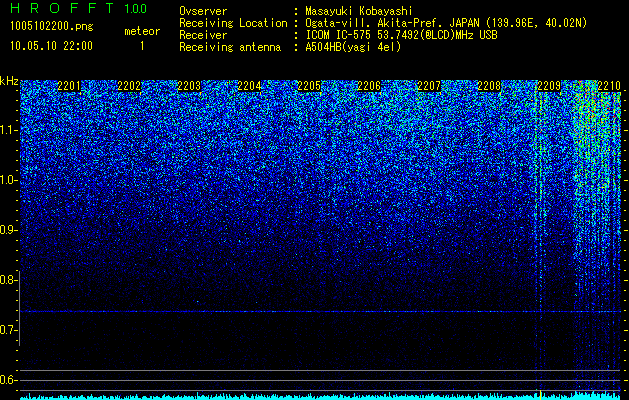Click the Ovserver field label
The height and width of the screenshot is (400, 629).
(203, 11)
